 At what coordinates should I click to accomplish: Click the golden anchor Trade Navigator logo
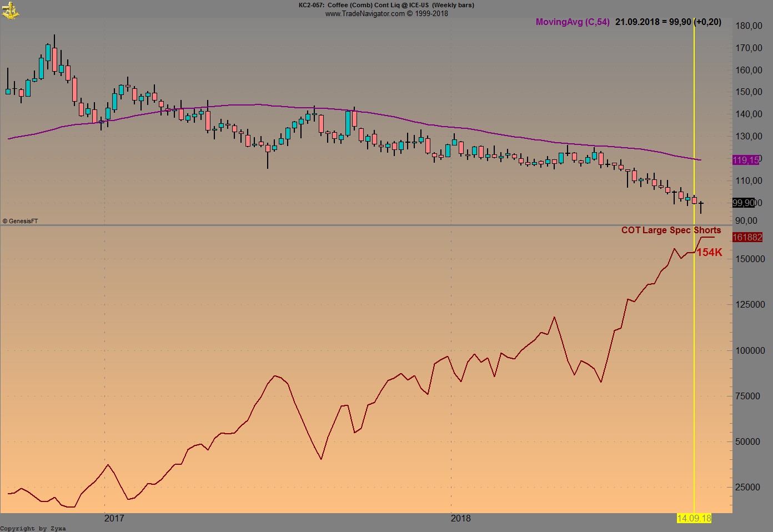pyautogui.click(x=10, y=10)
